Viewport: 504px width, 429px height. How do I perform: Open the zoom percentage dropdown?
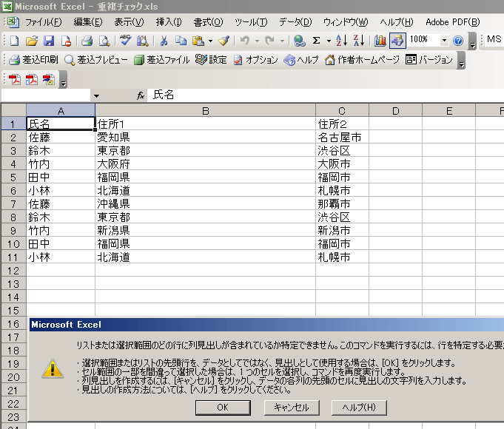click(x=444, y=41)
